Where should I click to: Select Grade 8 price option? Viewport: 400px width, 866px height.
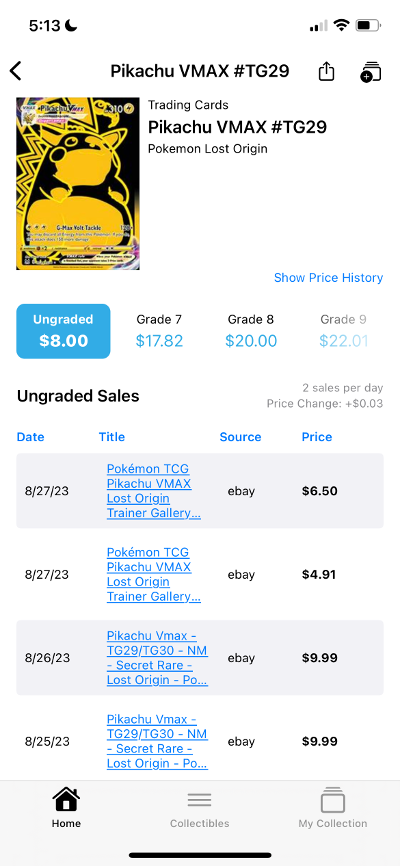pos(251,331)
